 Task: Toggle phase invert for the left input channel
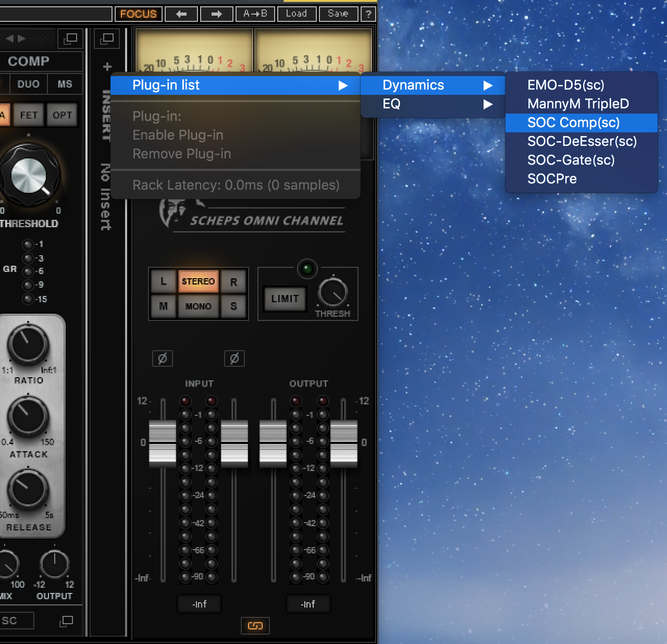tap(163, 358)
